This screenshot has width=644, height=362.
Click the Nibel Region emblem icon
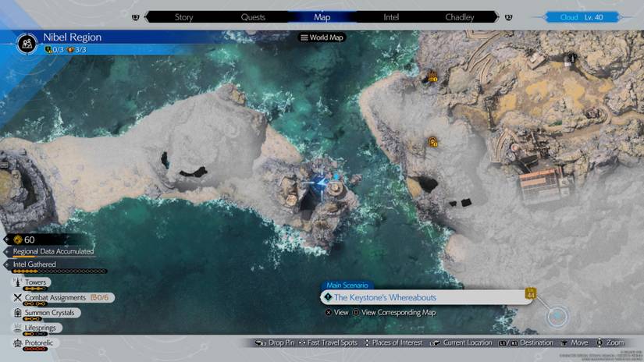point(29,43)
